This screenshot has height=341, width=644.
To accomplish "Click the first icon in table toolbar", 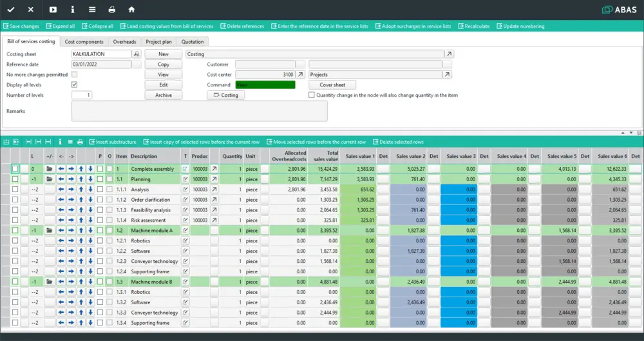I will [6, 142].
